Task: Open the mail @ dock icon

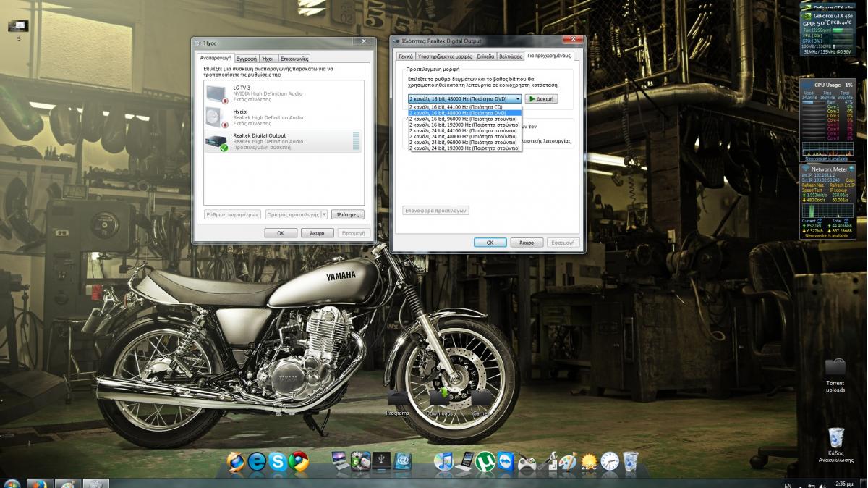Action: point(403,460)
